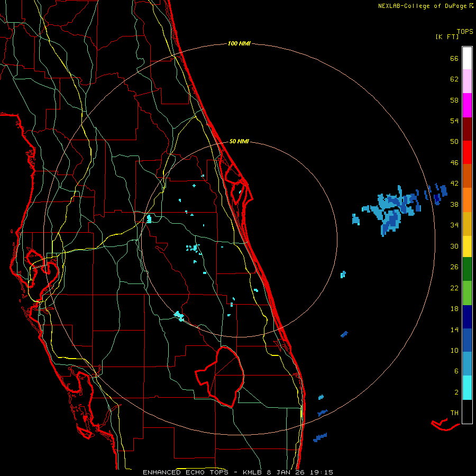Click the 26 legend scale value

(x=454, y=267)
